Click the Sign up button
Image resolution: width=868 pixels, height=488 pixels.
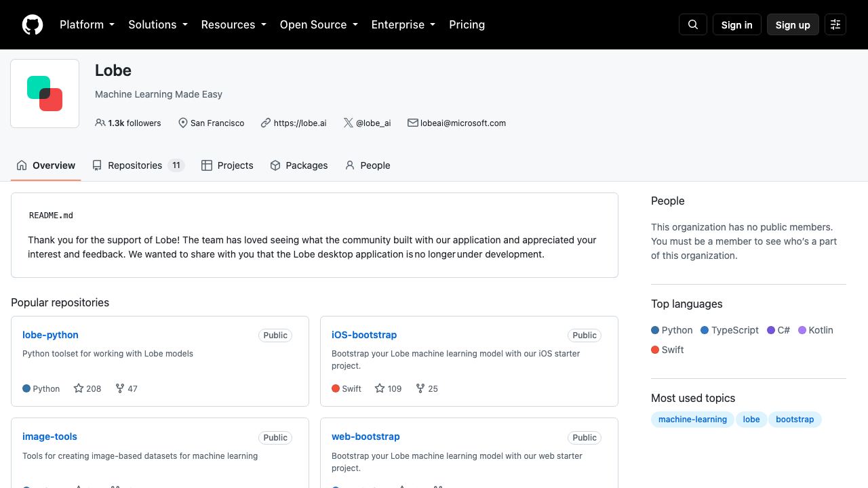pyautogui.click(x=793, y=25)
